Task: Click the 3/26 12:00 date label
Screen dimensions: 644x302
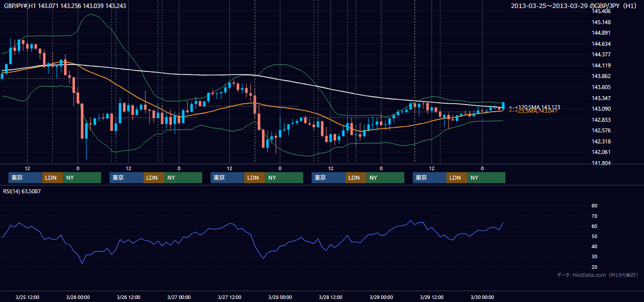Action: click(x=128, y=297)
